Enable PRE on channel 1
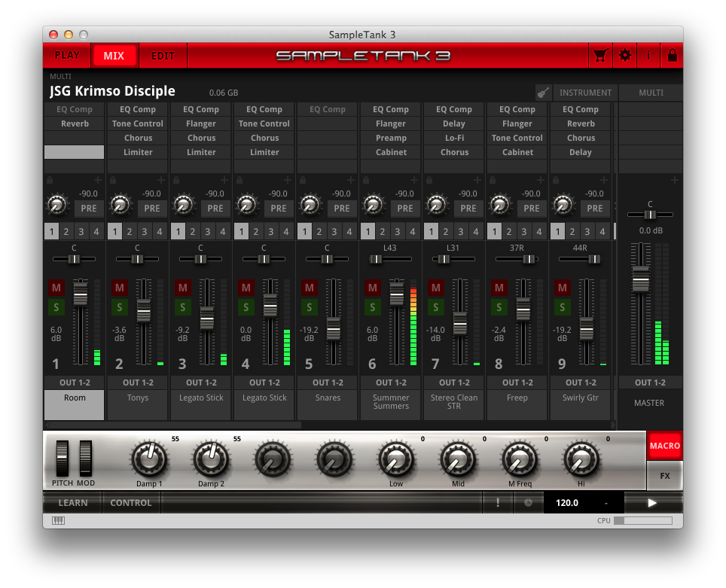The image size is (726, 588). [89, 209]
